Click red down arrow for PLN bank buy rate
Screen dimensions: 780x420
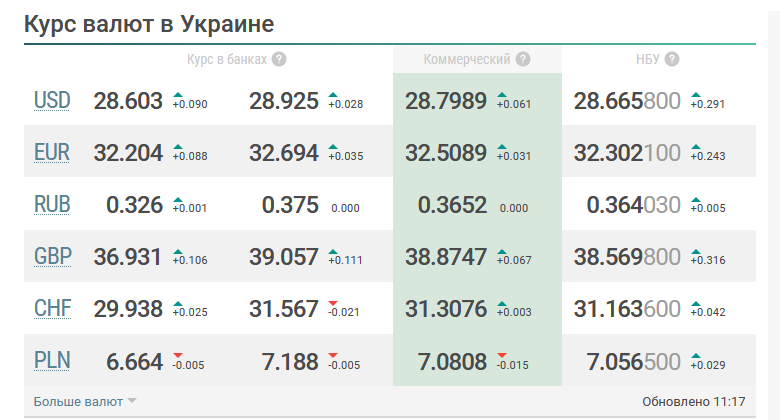(x=178, y=356)
